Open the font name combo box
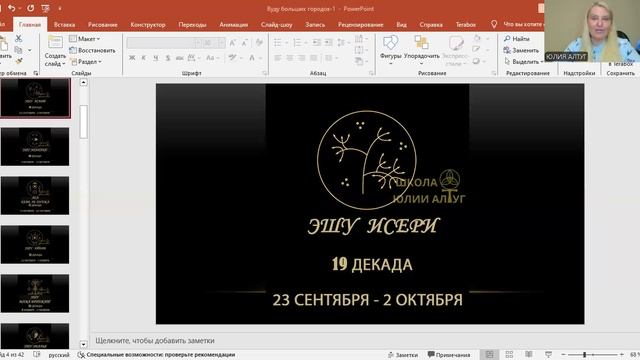The width and height of the screenshot is (640, 360). (164, 43)
